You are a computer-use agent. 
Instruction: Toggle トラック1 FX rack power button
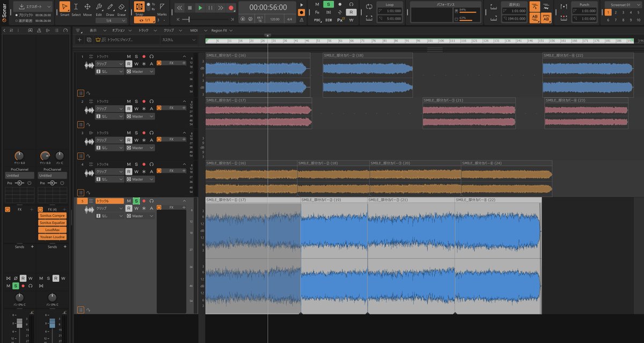(x=159, y=63)
